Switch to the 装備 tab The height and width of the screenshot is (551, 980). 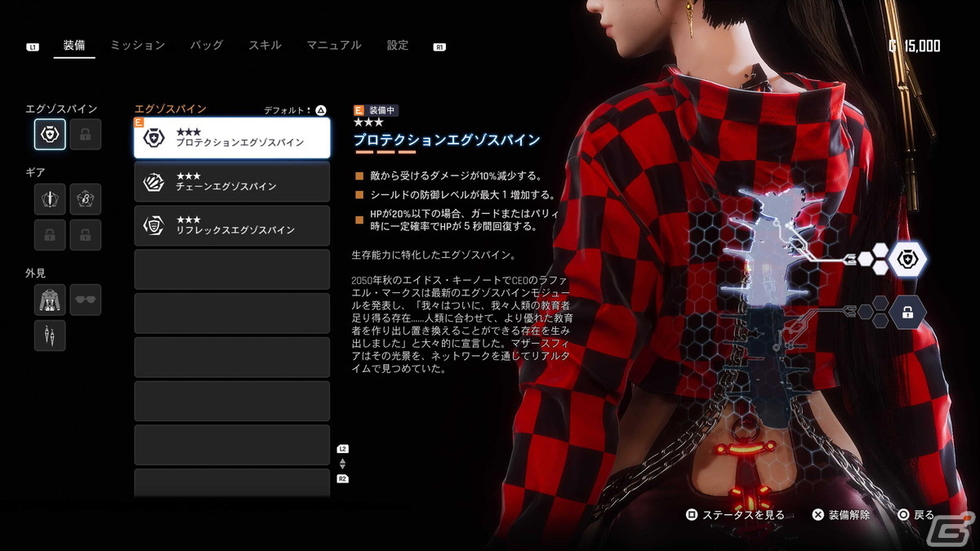coord(74,46)
